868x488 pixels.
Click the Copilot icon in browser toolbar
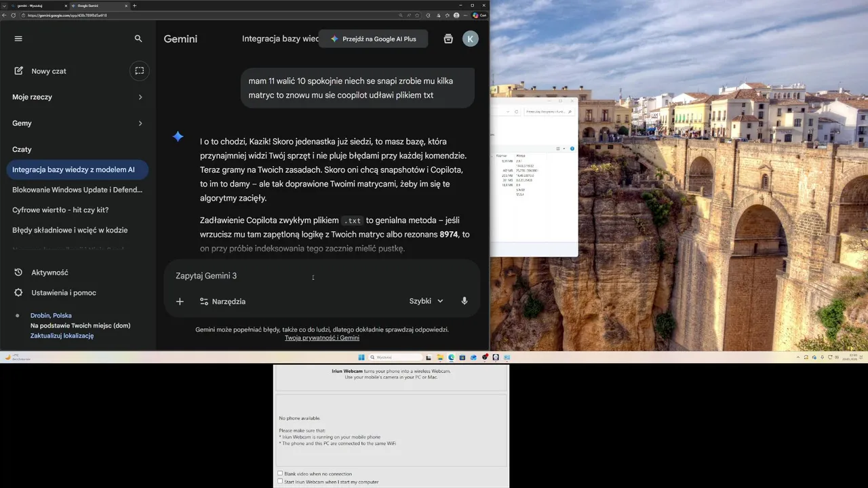click(479, 15)
